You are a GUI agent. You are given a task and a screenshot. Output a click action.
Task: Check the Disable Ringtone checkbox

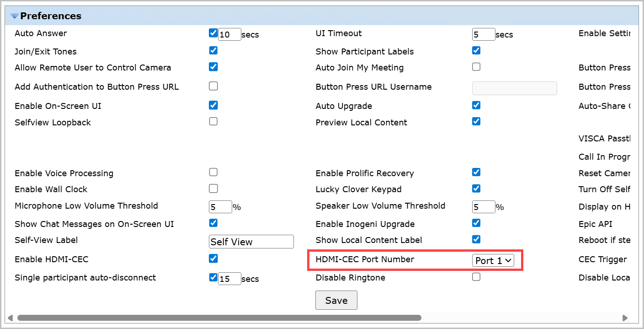pos(476,277)
